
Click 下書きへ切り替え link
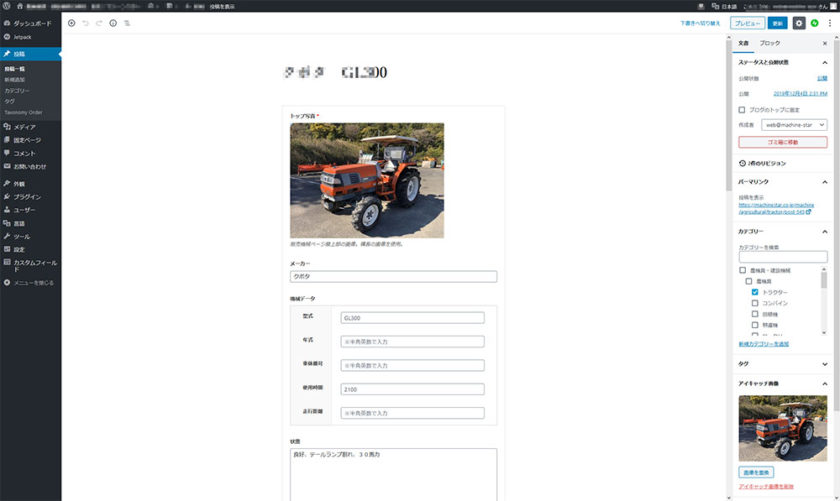tap(700, 24)
